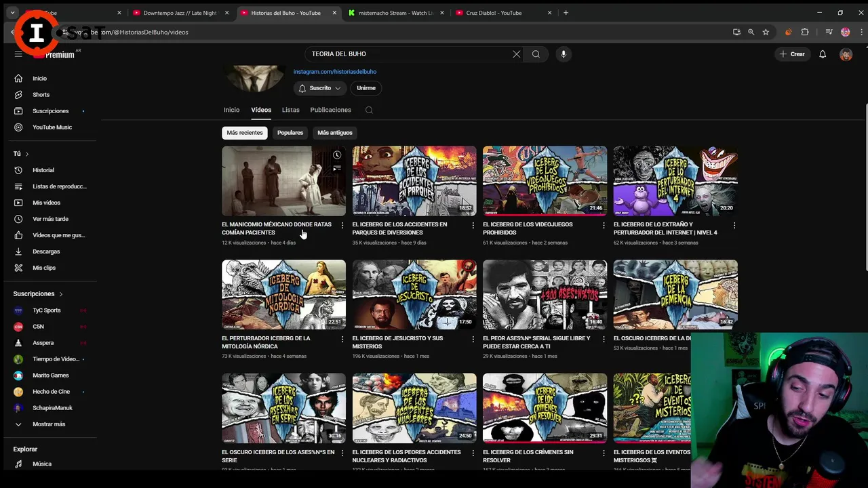This screenshot has height=488, width=868.
Task: Start voice search with the microphone icon
Action: (x=564, y=54)
